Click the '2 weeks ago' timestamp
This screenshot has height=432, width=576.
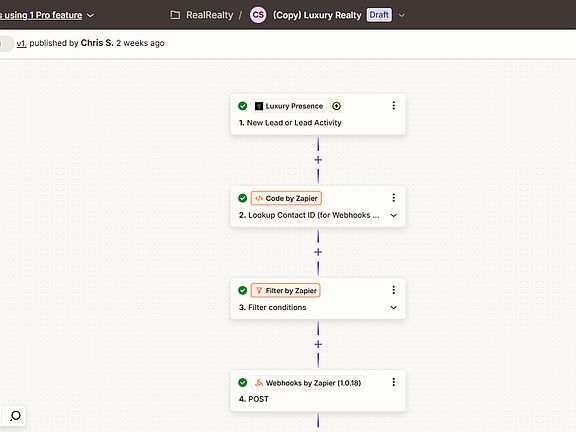[x=140, y=43]
